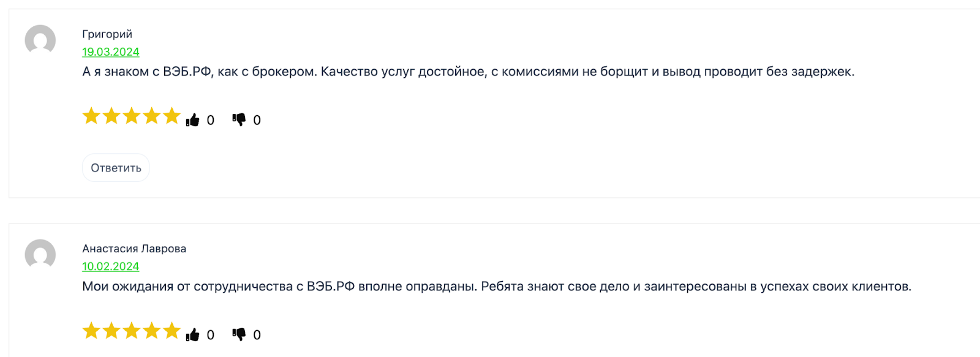The height and width of the screenshot is (357, 980).
Task: Click the third star in Григорий's rating
Action: [x=132, y=116]
